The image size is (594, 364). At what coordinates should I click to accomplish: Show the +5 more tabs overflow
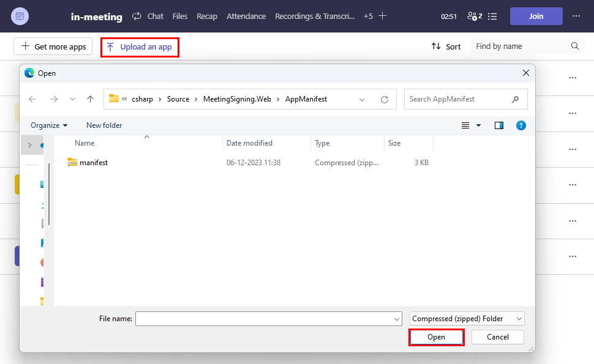[x=368, y=17]
